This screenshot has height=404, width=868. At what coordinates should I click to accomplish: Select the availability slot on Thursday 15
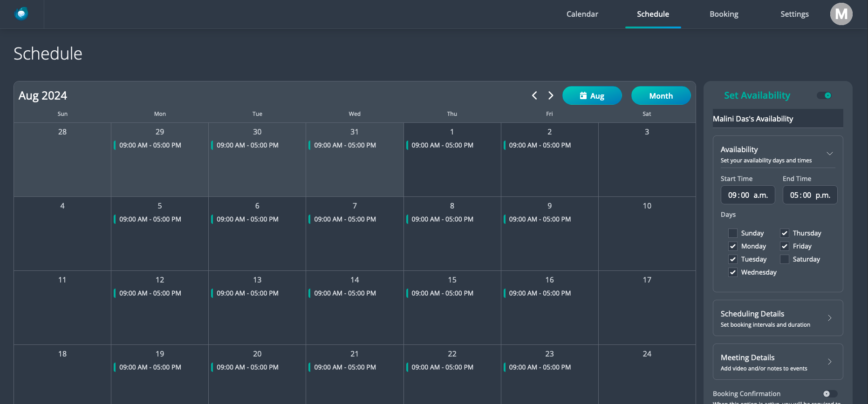[452, 293]
